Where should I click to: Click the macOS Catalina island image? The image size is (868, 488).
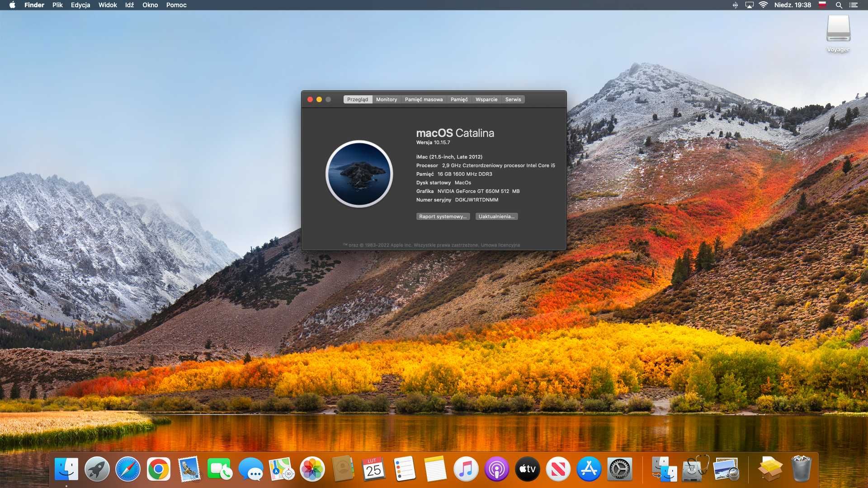pos(359,174)
